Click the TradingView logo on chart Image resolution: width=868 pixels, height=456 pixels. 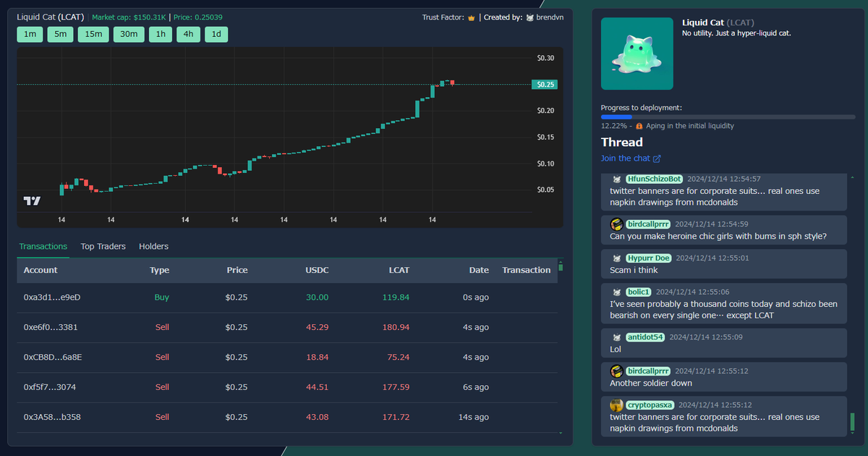32,200
